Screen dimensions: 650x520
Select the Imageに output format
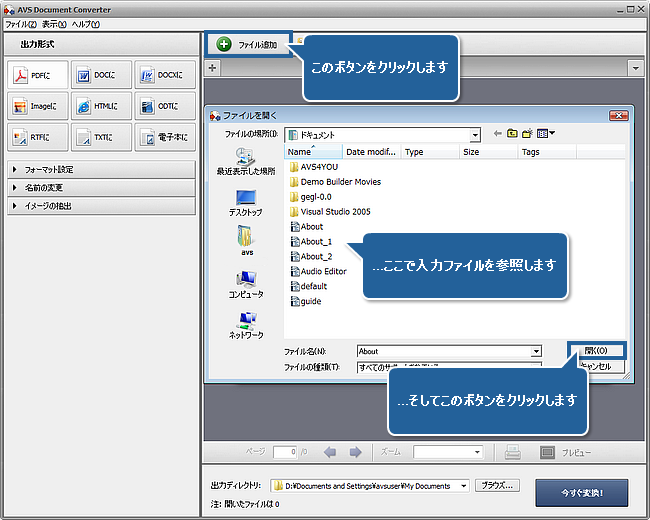tap(37, 106)
